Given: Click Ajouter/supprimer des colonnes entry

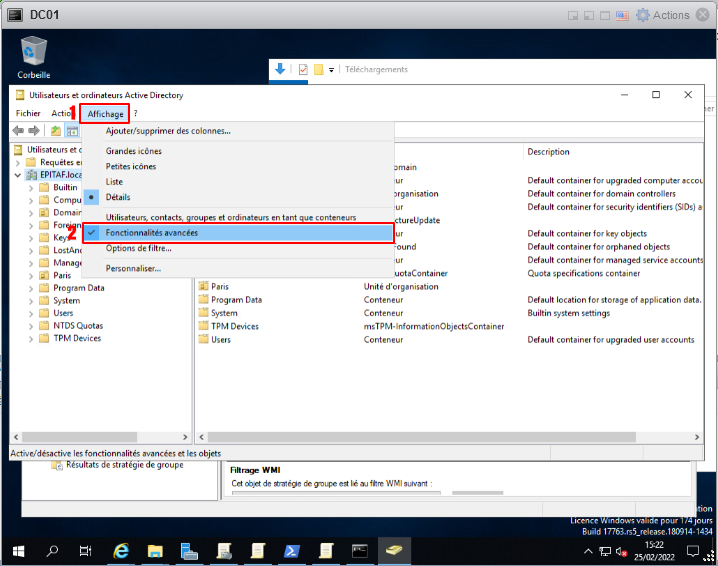Looking at the screenshot, I should tap(168, 130).
